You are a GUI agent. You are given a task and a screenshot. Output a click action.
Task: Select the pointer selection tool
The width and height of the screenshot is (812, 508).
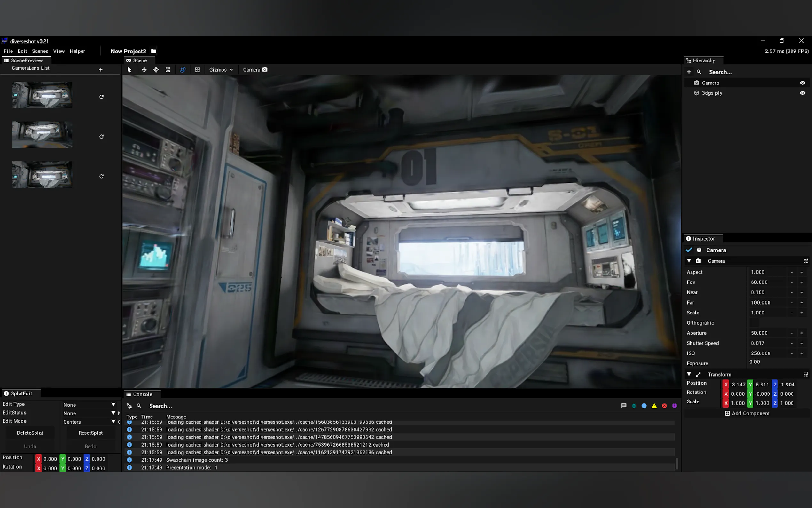click(x=129, y=70)
